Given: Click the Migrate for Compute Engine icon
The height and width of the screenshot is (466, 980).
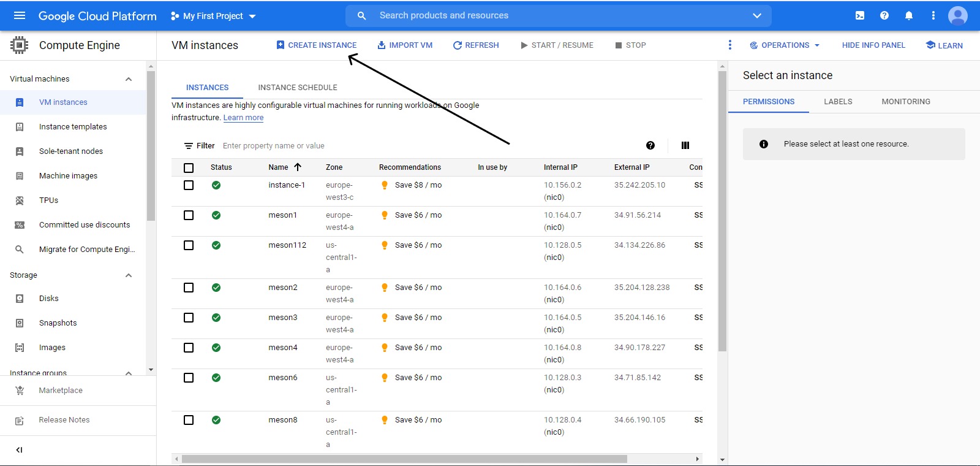Looking at the screenshot, I should click(x=20, y=250).
